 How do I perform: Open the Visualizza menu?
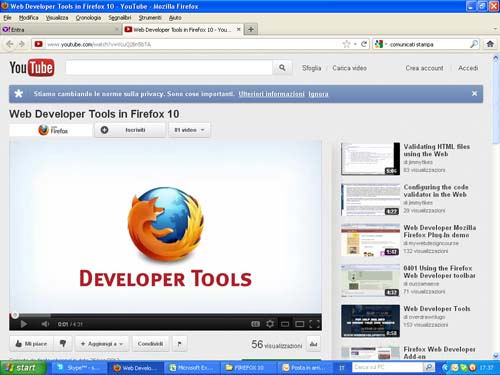(x=57, y=18)
